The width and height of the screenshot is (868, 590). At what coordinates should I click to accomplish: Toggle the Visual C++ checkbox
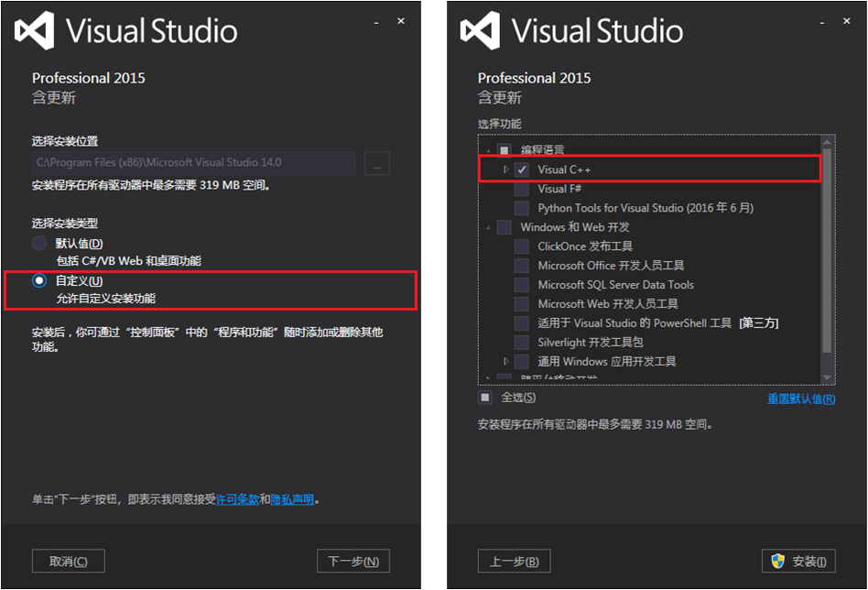pos(522,169)
